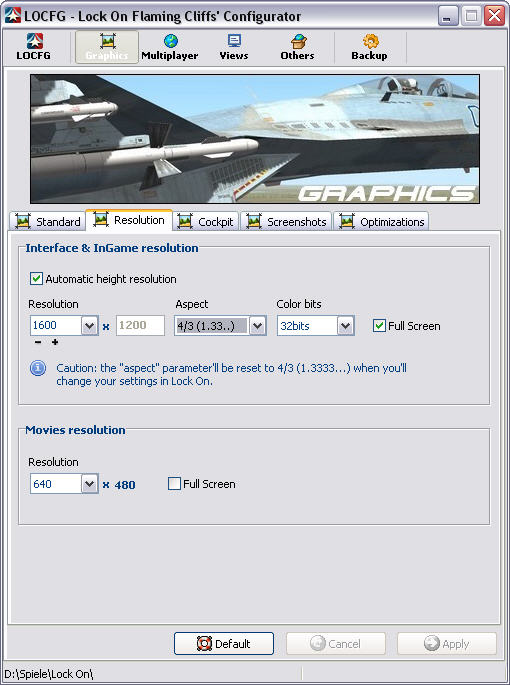Click the Apply button

pos(447,643)
